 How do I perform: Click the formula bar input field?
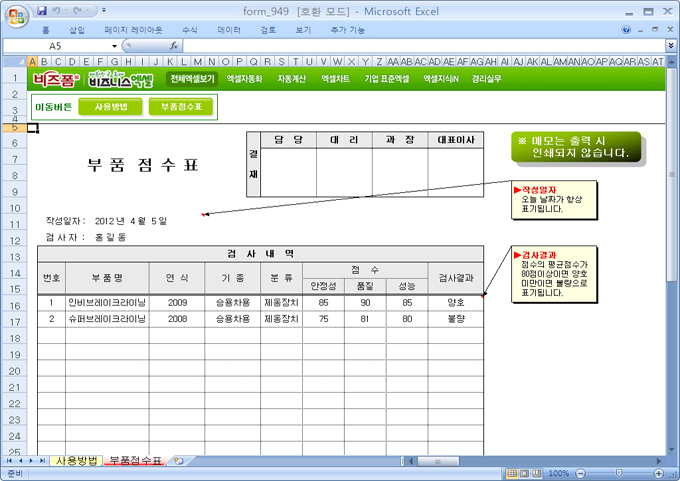[420, 46]
